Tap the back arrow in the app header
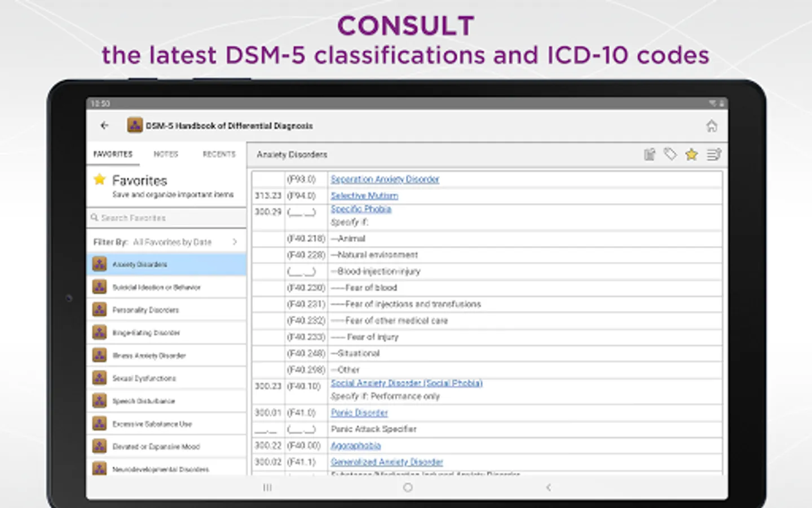This screenshot has width=812, height=508. point(104,125)
